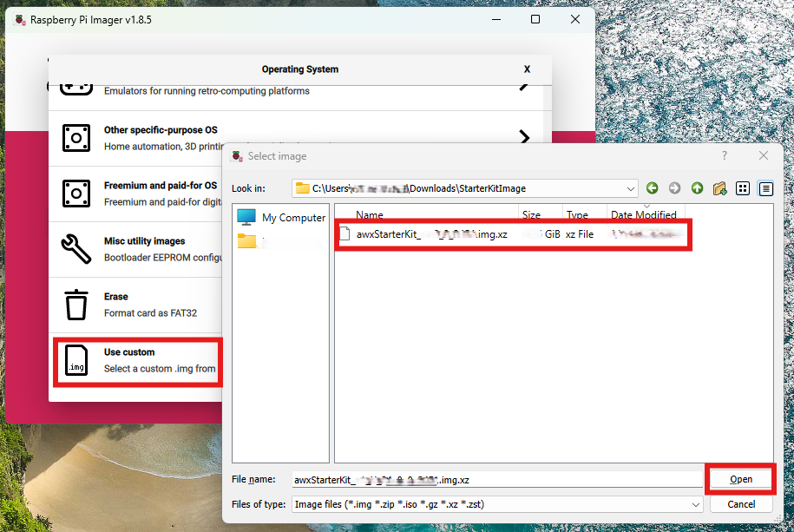Click the raspberry icon in the Select image title bar
Screen dimensions: 794x532
click(x=237, y=156)
